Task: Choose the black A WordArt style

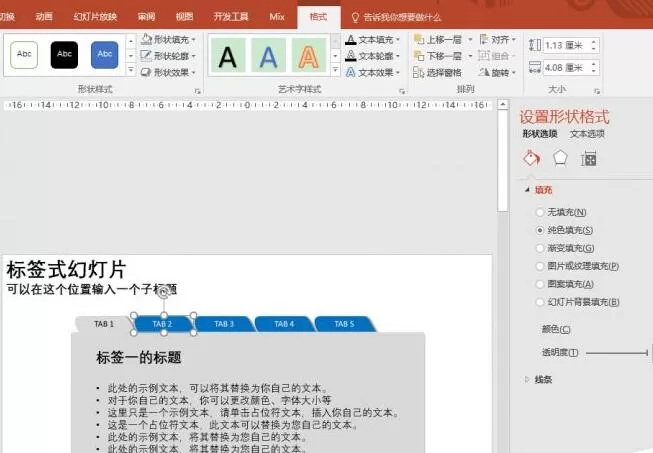Action: tap(227, 56)
